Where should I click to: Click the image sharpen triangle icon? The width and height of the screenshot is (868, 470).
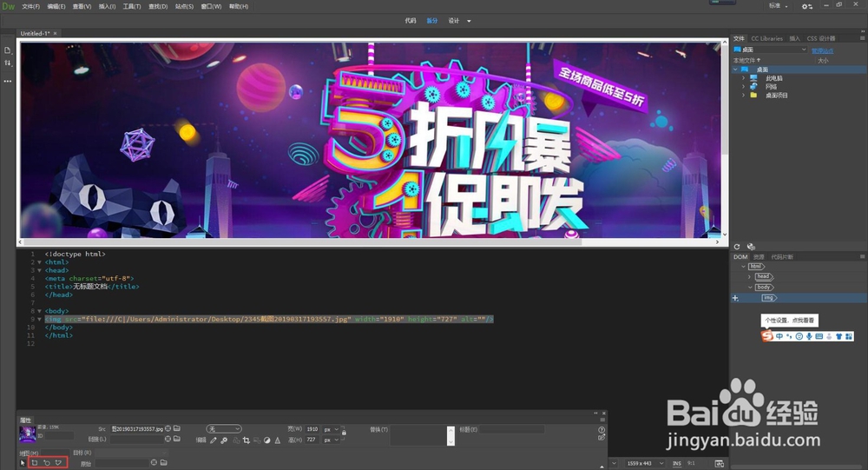click(278, 440)
